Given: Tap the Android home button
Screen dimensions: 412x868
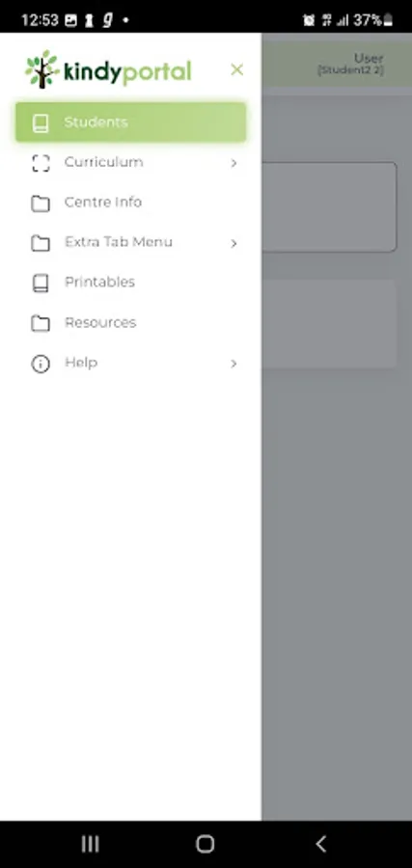Looking at the screenshot, I should click(205, 844).
